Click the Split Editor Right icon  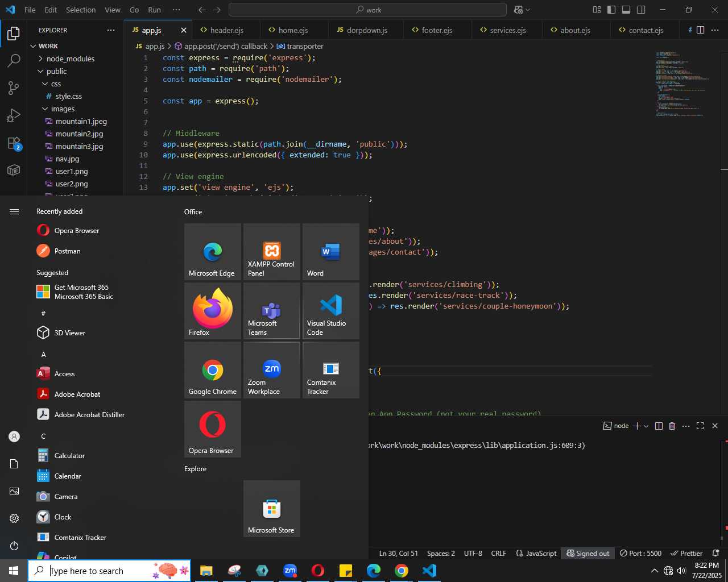[x=701, y=30]
